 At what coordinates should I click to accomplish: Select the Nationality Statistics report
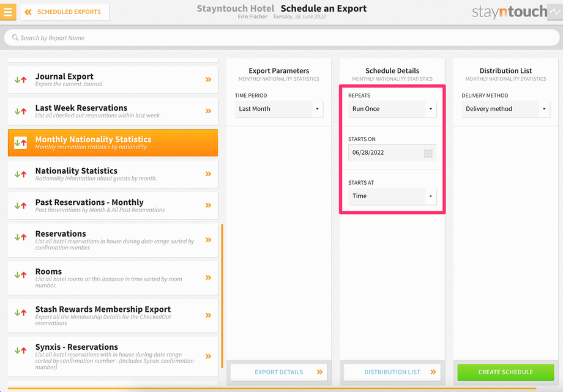(113, 174)
